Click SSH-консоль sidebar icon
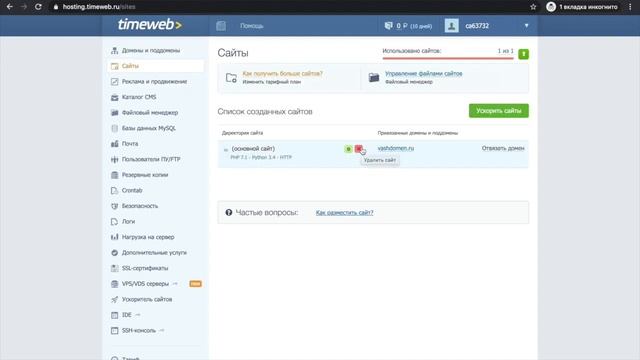The height and width of the screenshot is (360, 640). coord(114,330)
